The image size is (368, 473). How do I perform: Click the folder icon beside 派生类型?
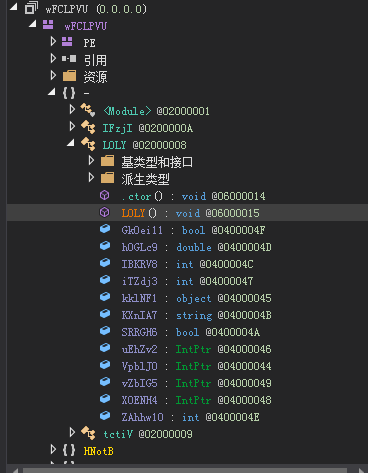click(107, 178)
